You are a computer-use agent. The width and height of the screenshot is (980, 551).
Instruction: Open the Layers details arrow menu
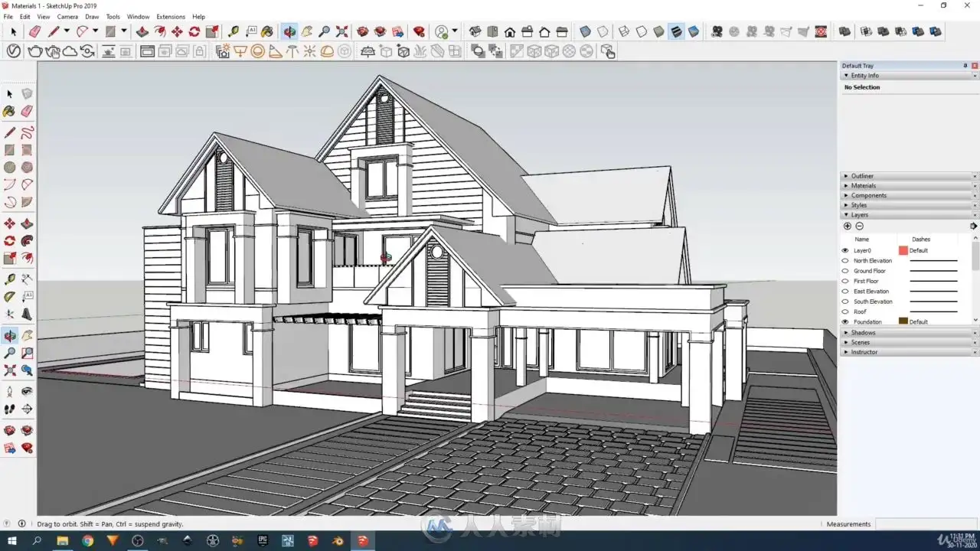point(974,227)
